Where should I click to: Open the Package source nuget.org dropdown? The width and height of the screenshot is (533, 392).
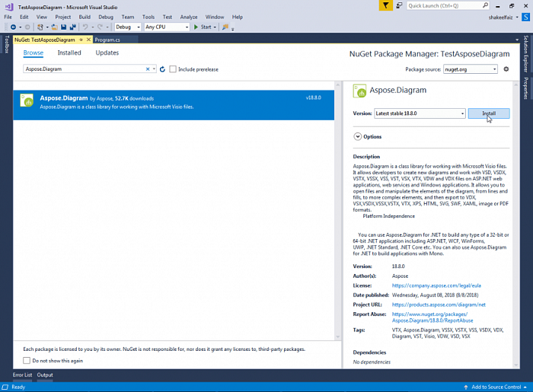tap(471, 69)
